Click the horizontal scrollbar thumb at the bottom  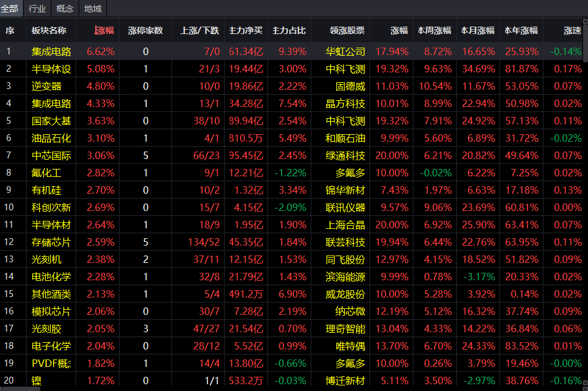pos(20,389)
